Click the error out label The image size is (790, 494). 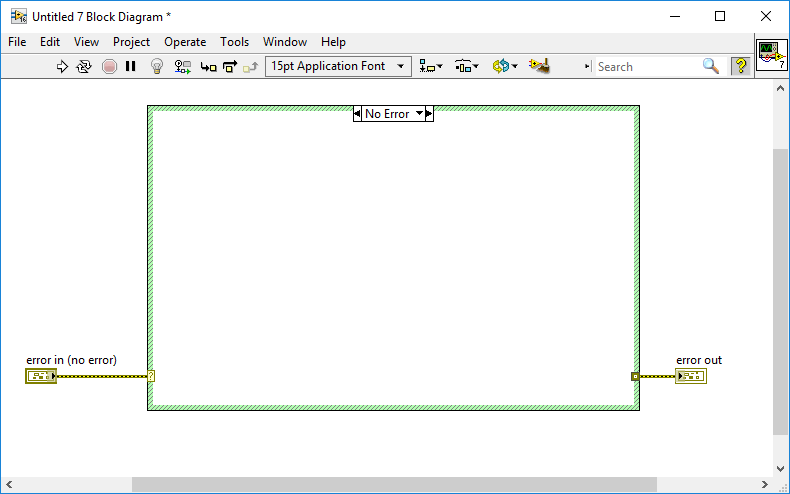699,360
